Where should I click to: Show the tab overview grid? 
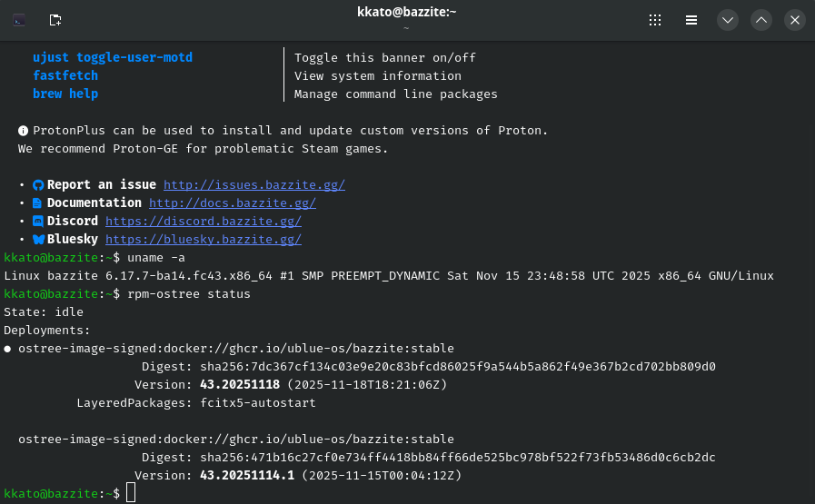[x=655, y=19]
